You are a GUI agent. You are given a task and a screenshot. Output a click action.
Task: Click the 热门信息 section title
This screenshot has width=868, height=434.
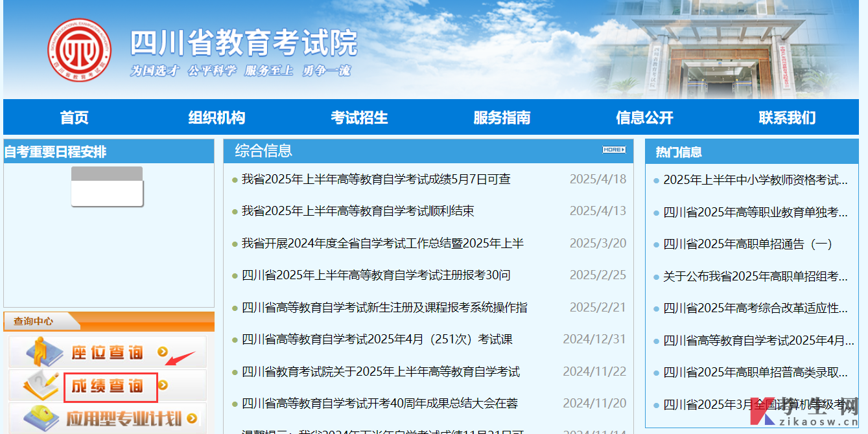[679, 152]
